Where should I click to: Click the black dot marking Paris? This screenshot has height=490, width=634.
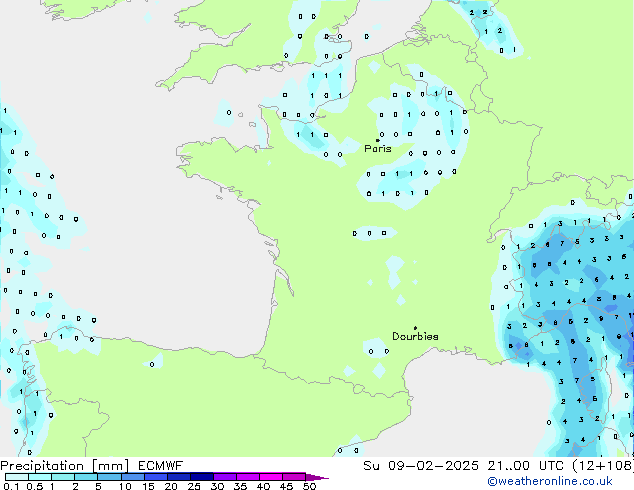tap(378, 140)
